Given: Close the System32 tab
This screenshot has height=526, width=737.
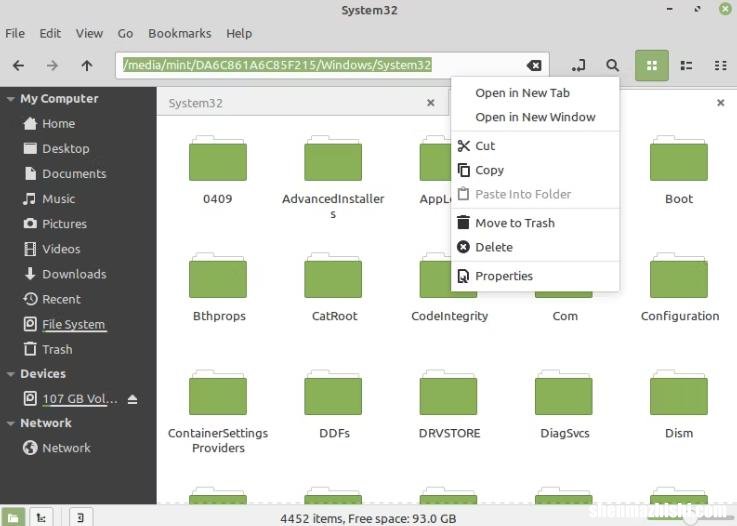Looking at the screenshot, I should [x=431, y=102].
